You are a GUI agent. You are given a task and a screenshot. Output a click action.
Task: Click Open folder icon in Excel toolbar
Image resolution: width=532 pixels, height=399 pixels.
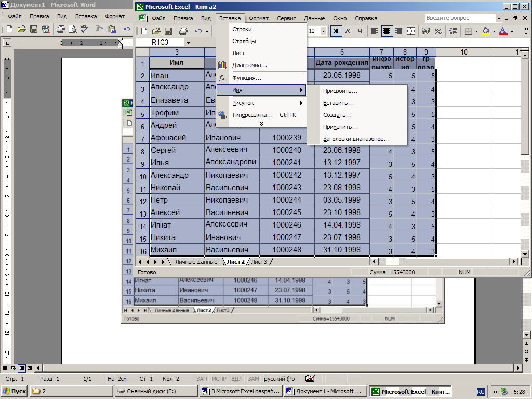[156, 31]
